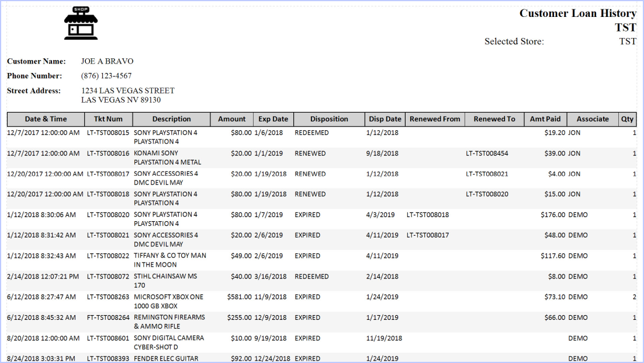Click address 1234 LAS VEGAS STREET
The height and width of the screenshot is (363, 644).
point(128,90)
